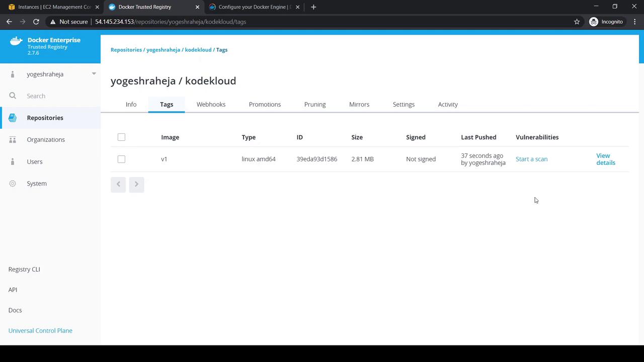Image resolution: width=644 pixels, height=362 pixels.
Task: Click the browser forward arrow
Action: coord(23,22)
